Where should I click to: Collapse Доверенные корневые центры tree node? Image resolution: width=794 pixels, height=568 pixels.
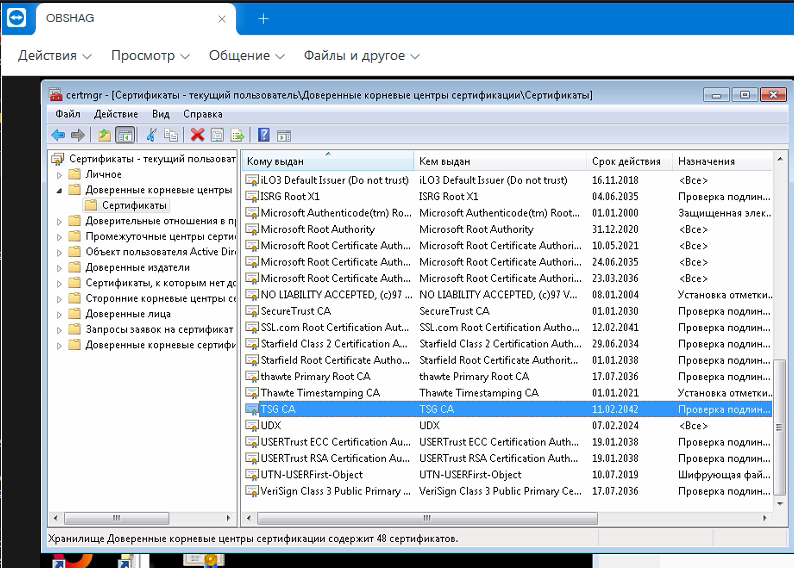coord(59,190)
